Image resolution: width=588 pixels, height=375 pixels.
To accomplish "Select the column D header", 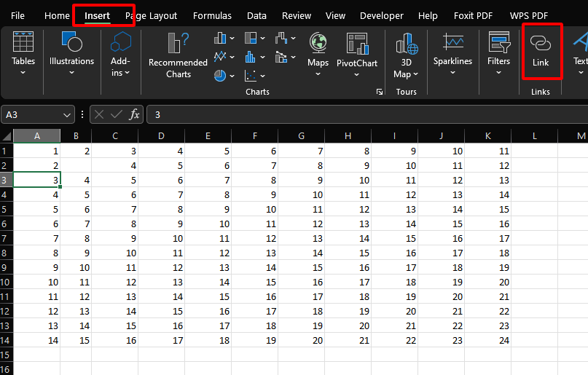I will pos(161,136).
